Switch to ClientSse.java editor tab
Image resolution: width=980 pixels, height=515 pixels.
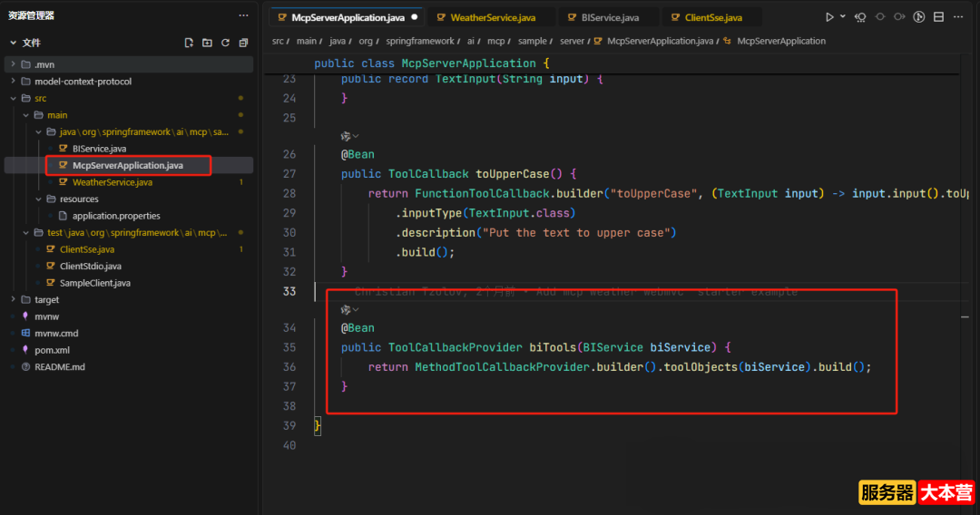tap(713, 17)
